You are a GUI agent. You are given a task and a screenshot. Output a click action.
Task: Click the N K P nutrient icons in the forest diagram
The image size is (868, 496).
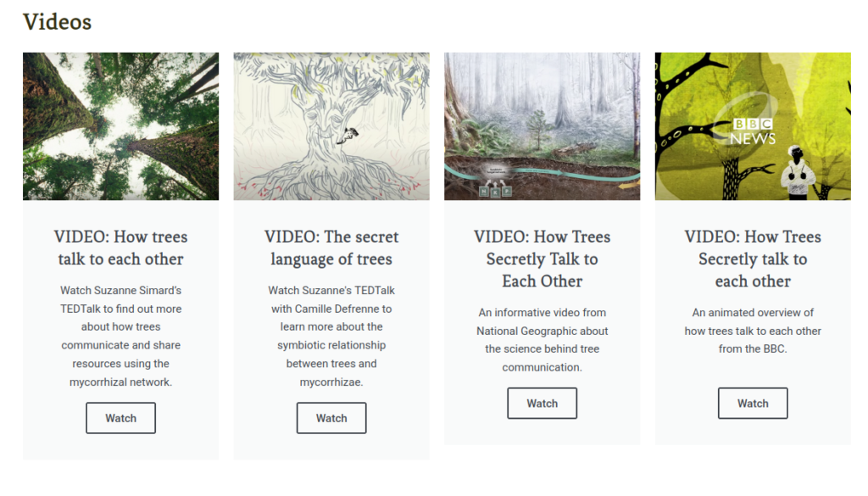(x=495, y=192)
